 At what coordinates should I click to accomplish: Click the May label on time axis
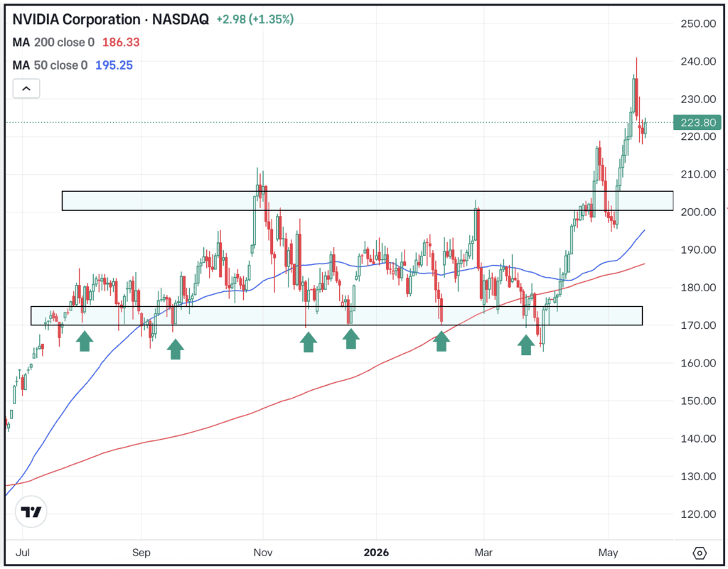coord(608,553)
